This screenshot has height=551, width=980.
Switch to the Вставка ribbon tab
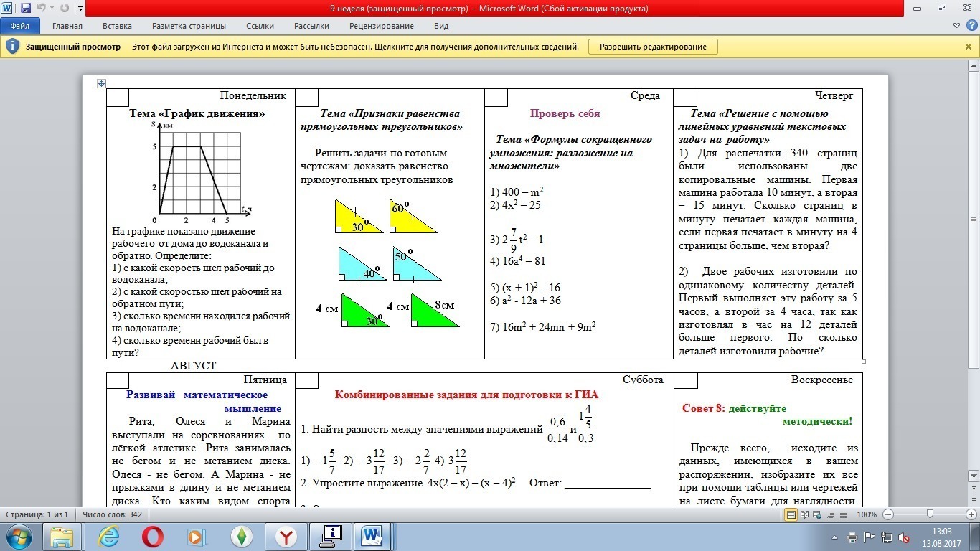pyautogui.click(x=117, y=26)
